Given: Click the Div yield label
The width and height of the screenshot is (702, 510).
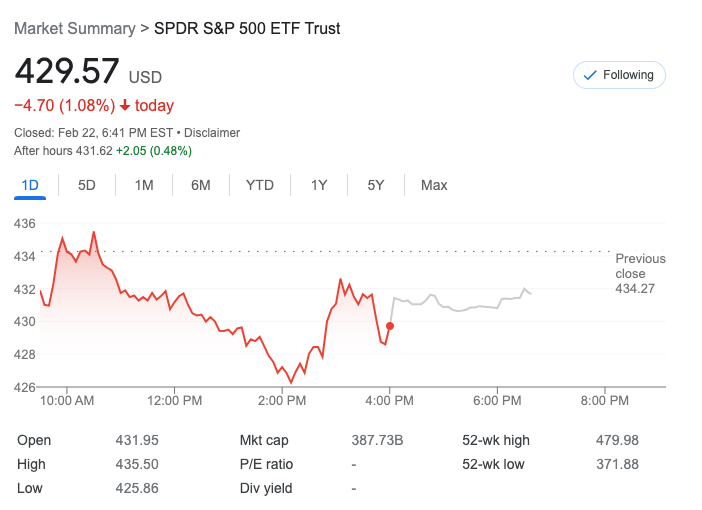Looking at the screenshot, I should [263, 488].
